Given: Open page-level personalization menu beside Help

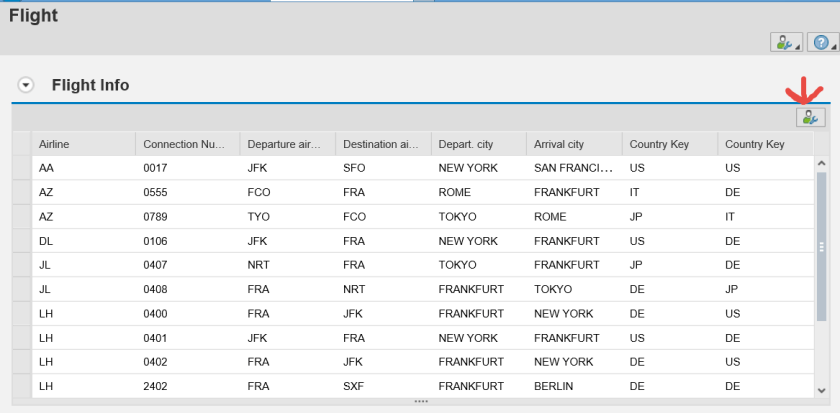Looking at the screenshot, I should [x=784, y=42].
